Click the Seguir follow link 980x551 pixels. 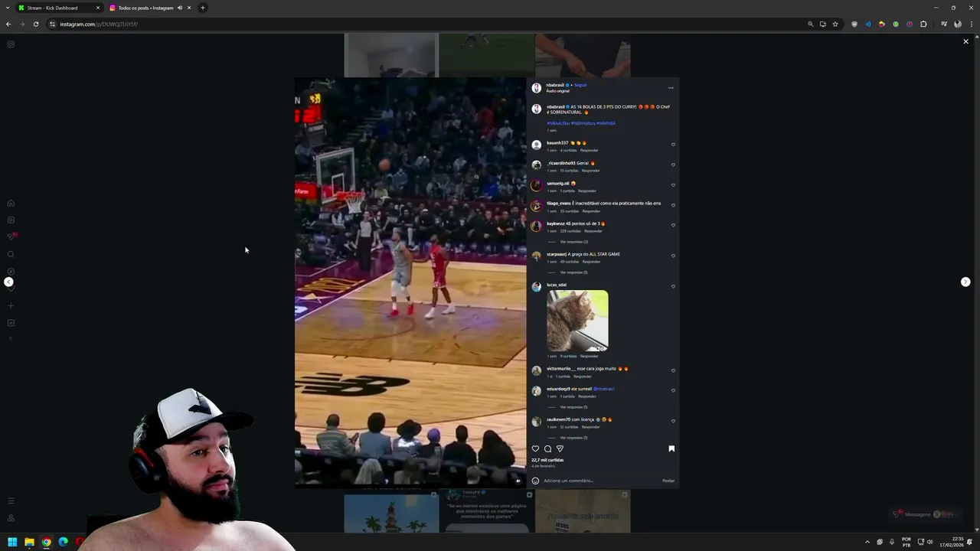click(580, 85)
